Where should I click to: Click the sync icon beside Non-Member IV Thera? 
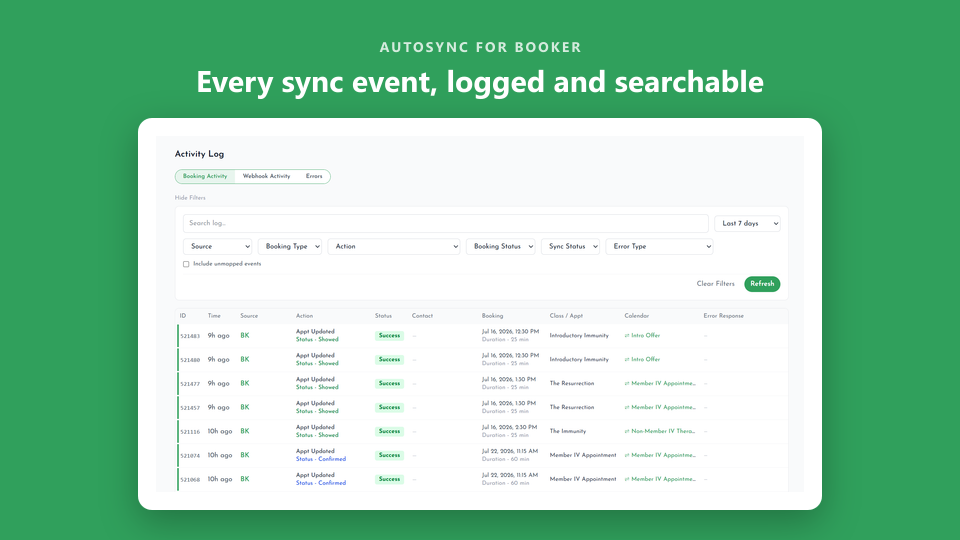click(x=627, y=431)
